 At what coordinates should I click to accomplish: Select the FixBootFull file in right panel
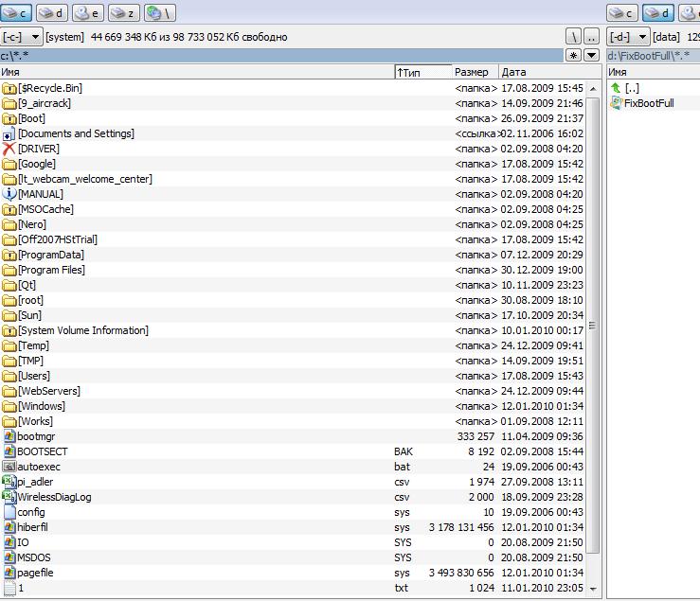(x=649, y=103)
